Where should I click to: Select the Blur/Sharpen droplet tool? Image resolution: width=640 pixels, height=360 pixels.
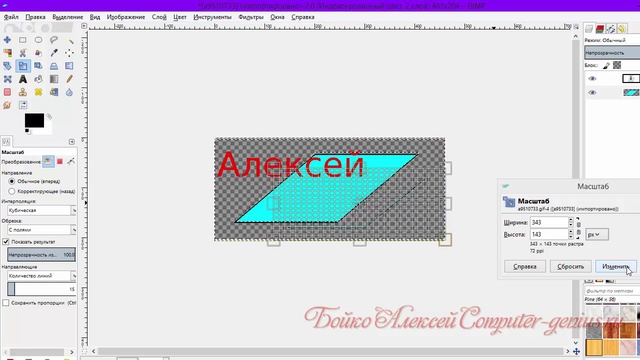click(x=69, y=92)
